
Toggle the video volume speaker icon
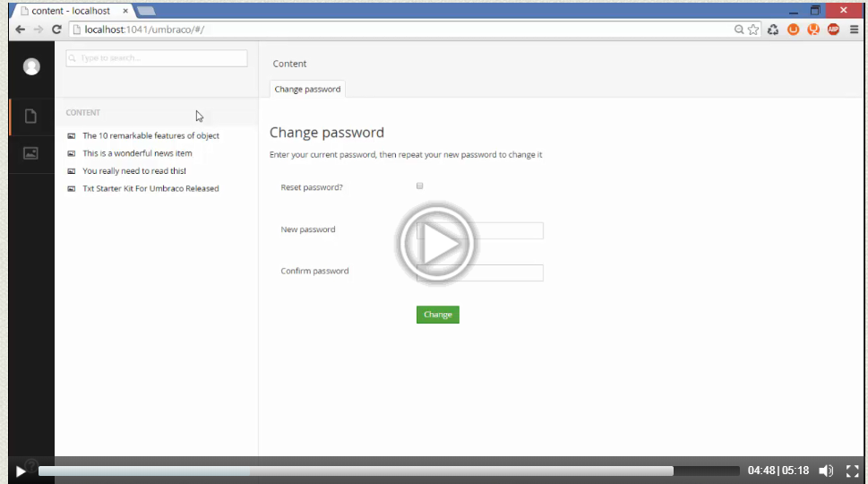pyautogui.click(x=826, y=471)
